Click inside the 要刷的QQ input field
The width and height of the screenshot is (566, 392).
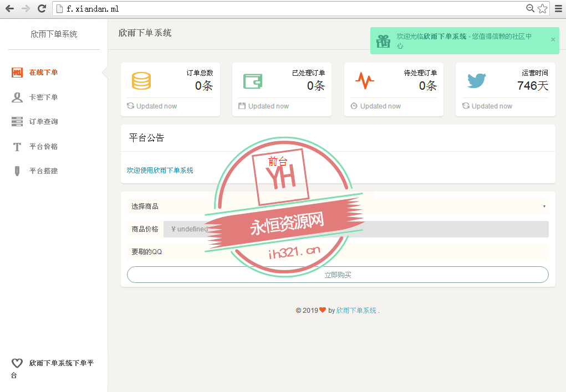(x=360, y=252)
